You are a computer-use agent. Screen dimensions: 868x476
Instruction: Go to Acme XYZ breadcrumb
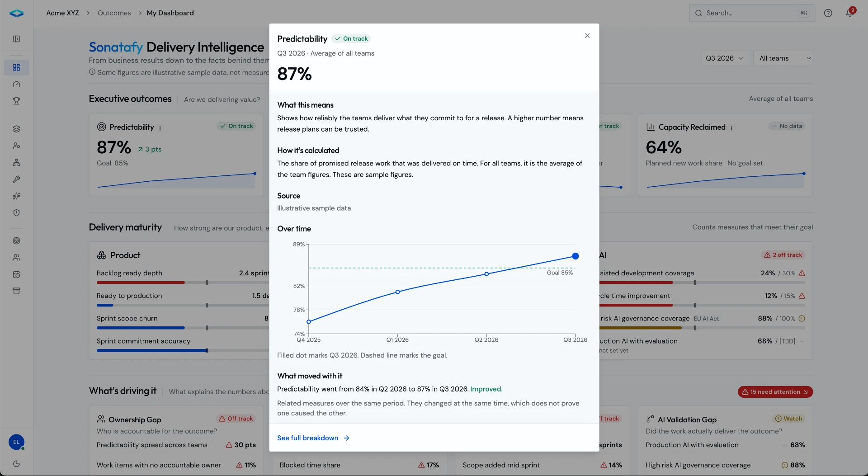[62, 13]
